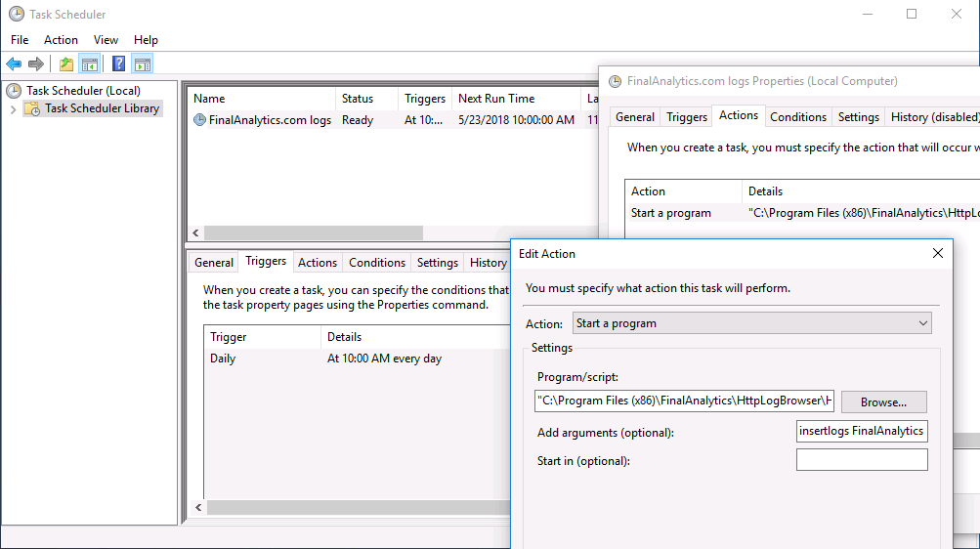Open the Action menu
This screenshot has height=549, width=980.
pyautogui.click(x=61, y=40)
